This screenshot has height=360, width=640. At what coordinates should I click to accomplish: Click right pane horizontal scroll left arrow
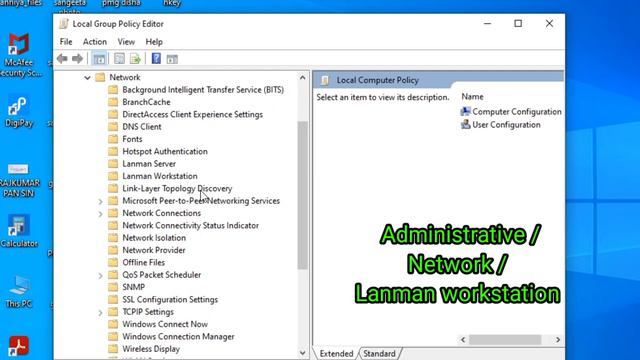463,340
